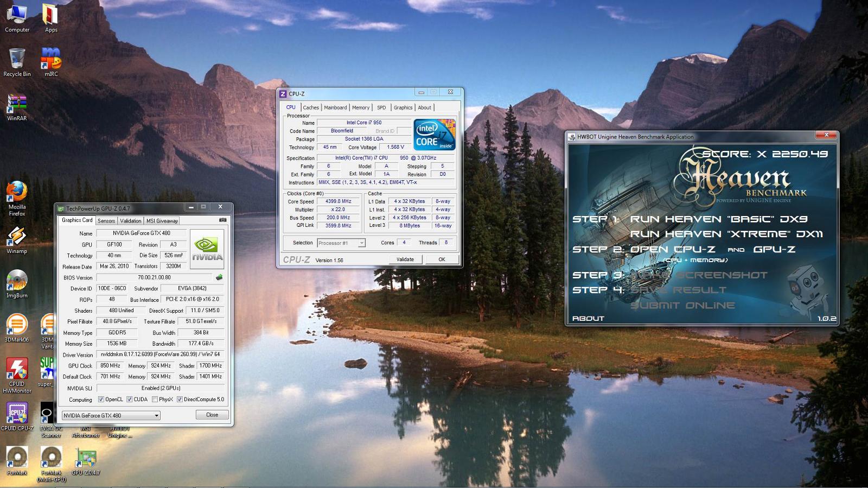Launch CPUID HWMonitor shortcut
Viewport: 868px width, 488px height.
(x=17, y=375)
